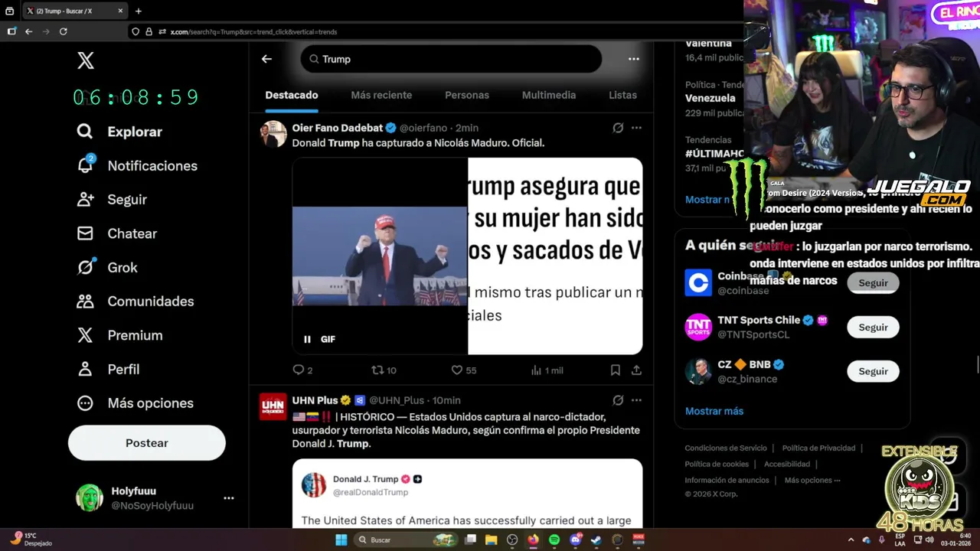Reload the page in the browser
Image resolution: width=980 pixels, height=551 pixels.
click(64, 31)
